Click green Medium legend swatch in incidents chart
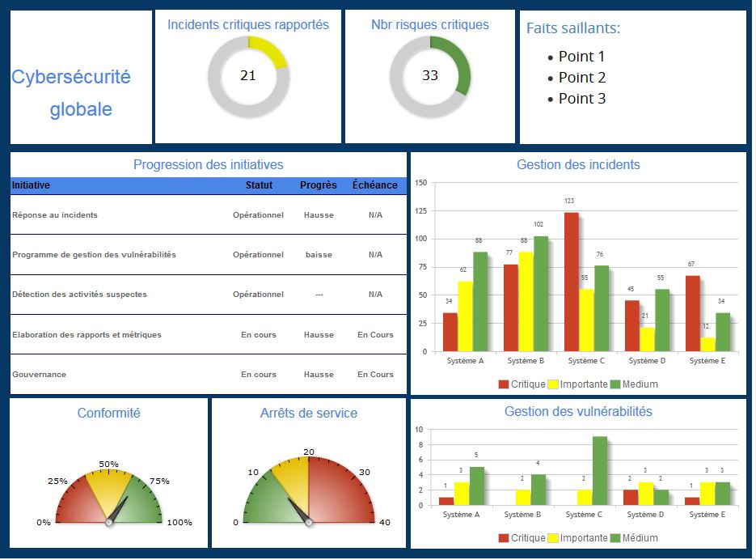 tap(615, 384)
